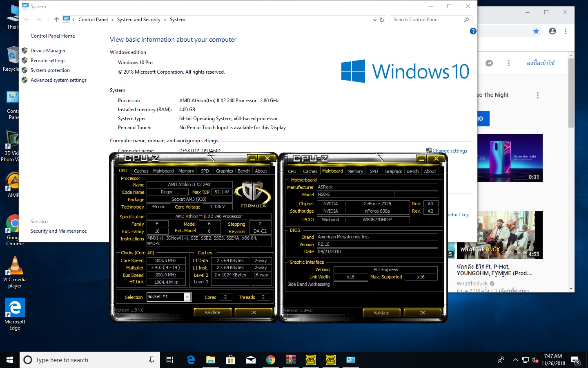Switch to the Caches tab in the CPU-Z CPU window
Screen dimensions: 588x368
(141, 171)
